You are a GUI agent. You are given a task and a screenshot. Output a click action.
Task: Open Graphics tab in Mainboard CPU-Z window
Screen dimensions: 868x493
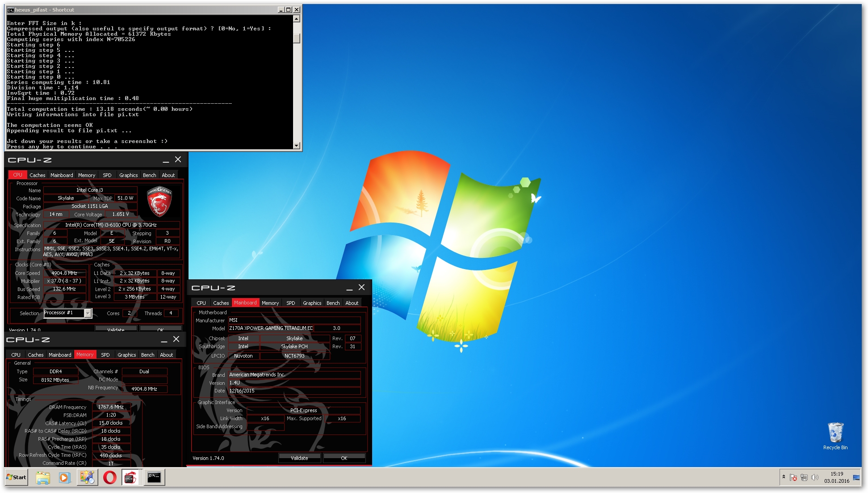point(312,303)
